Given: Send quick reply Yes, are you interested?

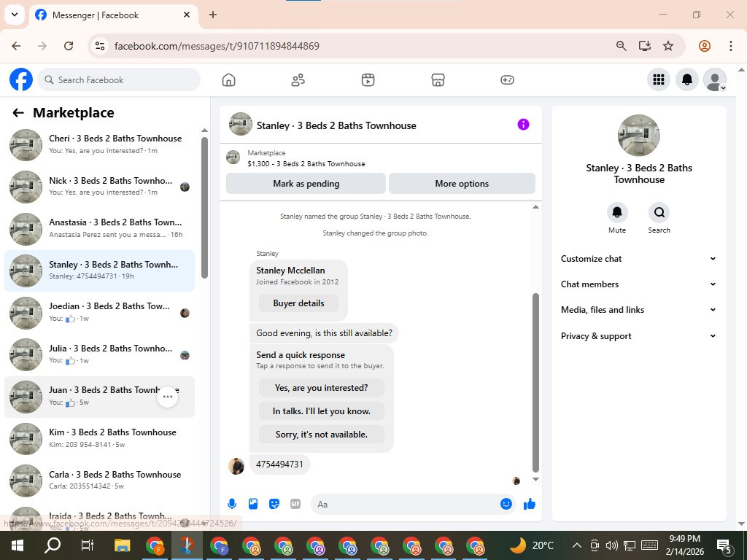Looking at the screenshot, I should click(322, 388).
